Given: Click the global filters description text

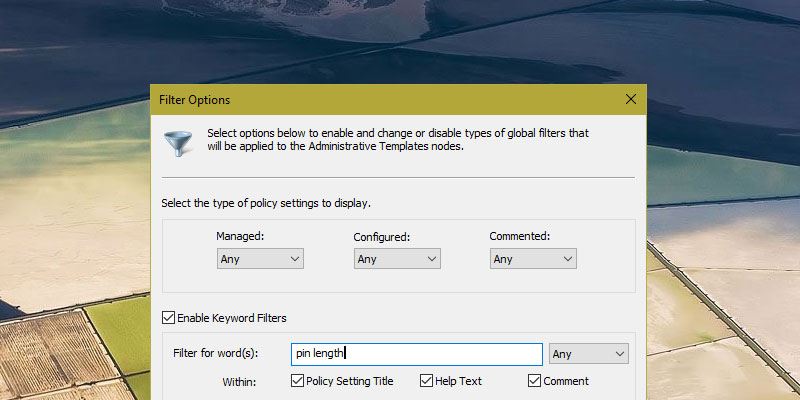Looking at the screenshot, I should click(x=397, y=139).
